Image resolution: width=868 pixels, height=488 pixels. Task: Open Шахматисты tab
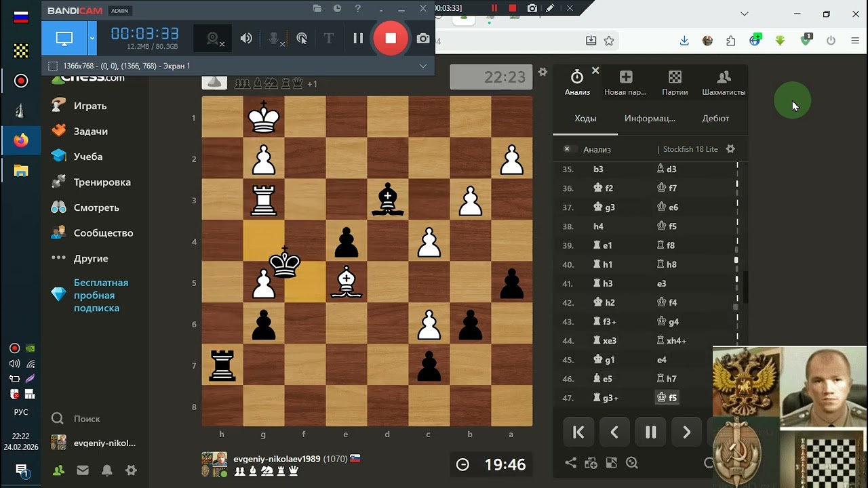click(724, 83)
